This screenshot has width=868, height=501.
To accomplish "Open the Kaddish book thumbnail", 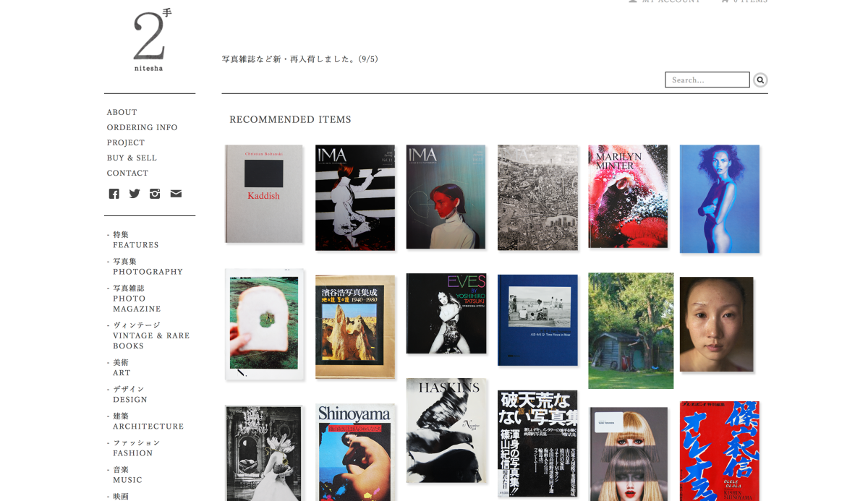I will click(x=263, y=194).
